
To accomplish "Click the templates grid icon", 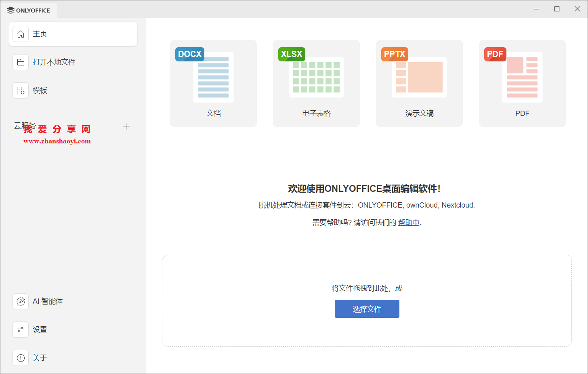I will (21, 90).
